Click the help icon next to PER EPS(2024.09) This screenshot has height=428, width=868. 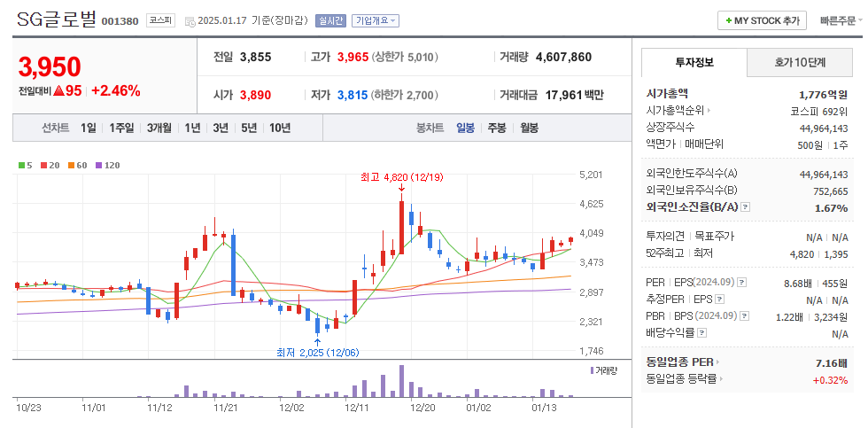tap(742, 283)
